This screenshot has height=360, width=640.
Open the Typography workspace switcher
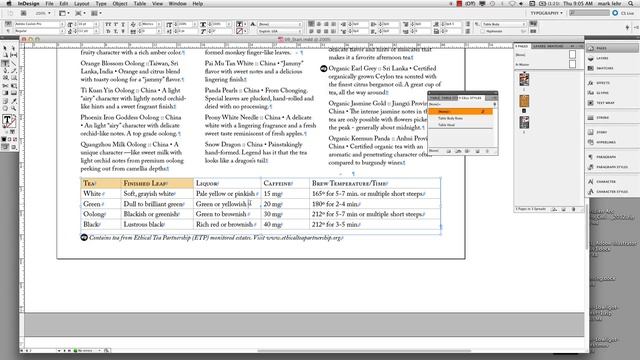[546, 13]
